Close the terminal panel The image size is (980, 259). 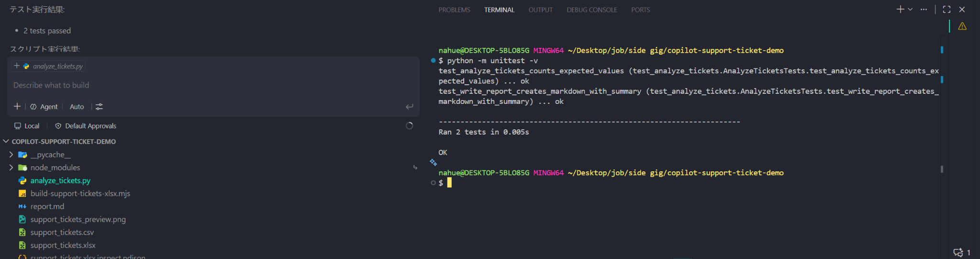(x=962, y=9)
